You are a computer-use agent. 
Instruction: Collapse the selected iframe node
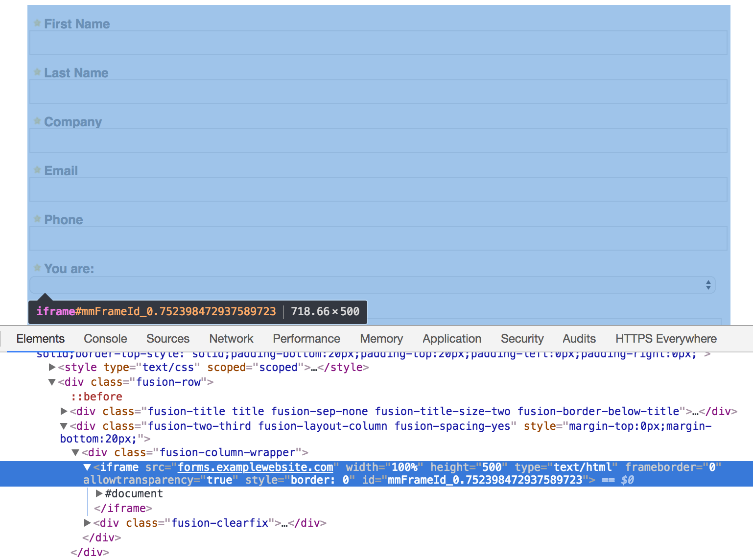pyautogui.click(x=87, y=467)
